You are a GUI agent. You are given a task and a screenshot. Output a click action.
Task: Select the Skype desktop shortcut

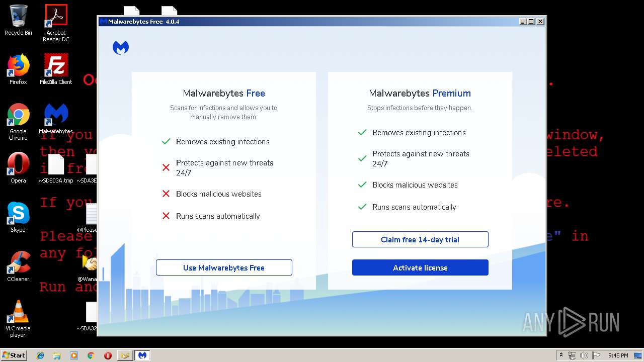pyautogui.click(x=18, y=217)
